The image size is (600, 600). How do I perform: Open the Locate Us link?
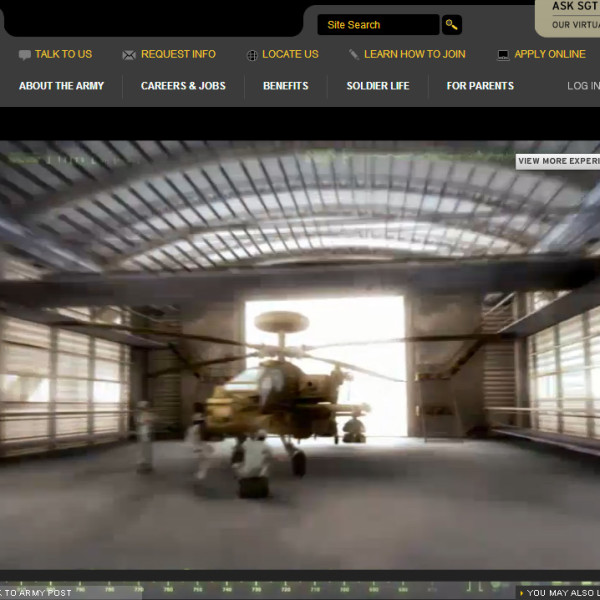coord(290,54)
